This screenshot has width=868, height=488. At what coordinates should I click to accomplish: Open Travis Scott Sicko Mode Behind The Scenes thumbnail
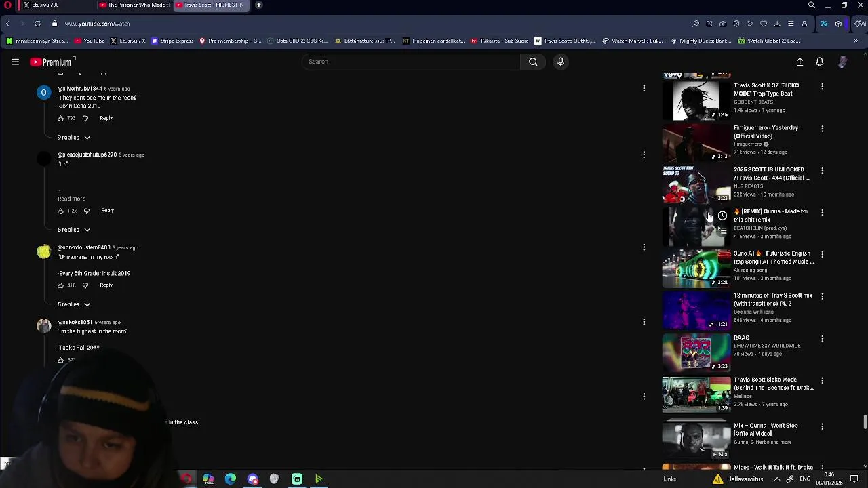[x=696, y=394]
